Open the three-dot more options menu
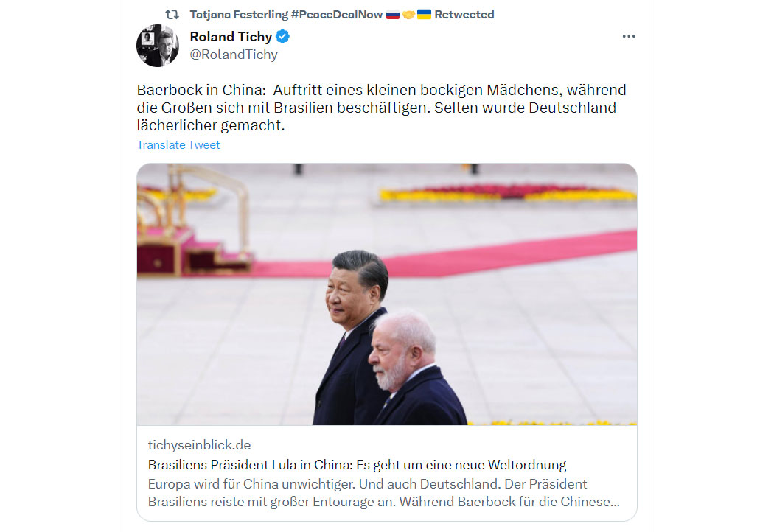The image size is (774, 532). tap(628, 37)
